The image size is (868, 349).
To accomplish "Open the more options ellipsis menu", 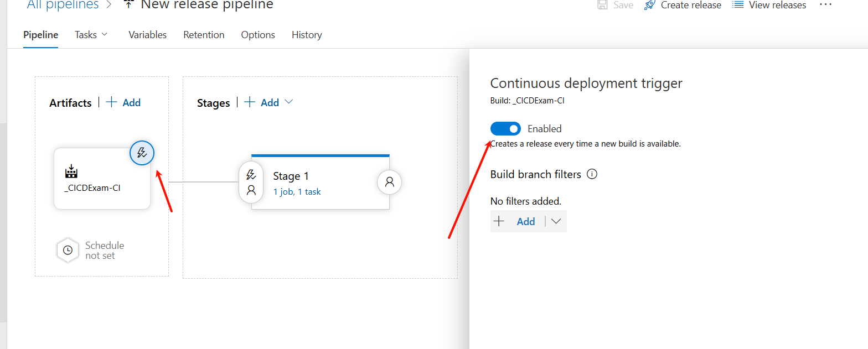I will (825, 4).
